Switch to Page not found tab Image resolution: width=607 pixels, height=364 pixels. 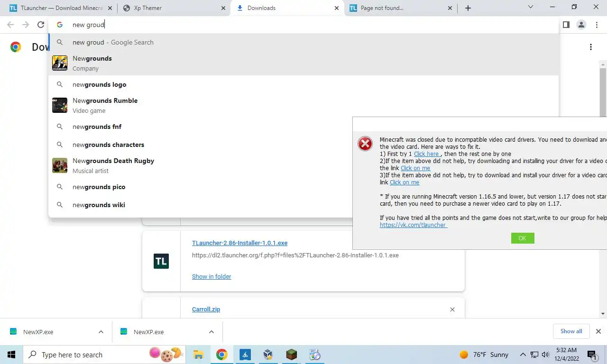click(x=401, y=8)
